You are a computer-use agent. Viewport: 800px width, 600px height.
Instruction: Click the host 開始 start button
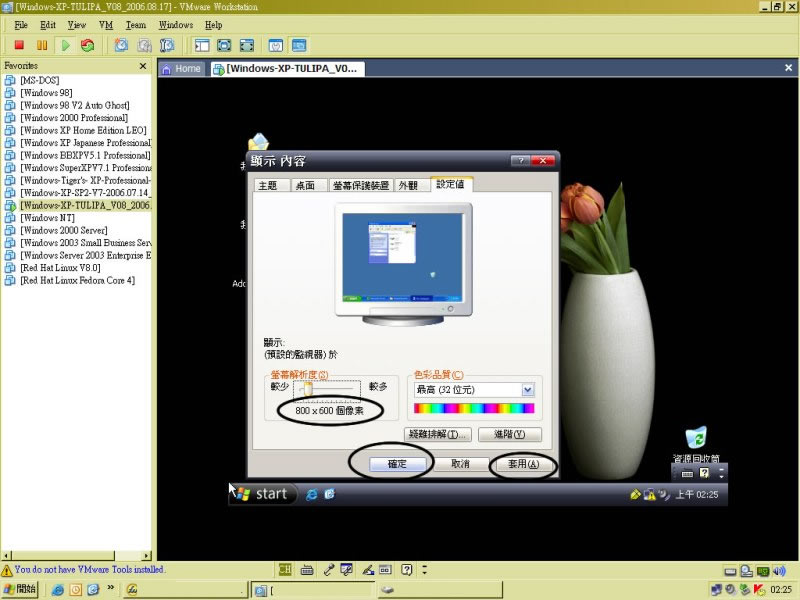[20, 589]
